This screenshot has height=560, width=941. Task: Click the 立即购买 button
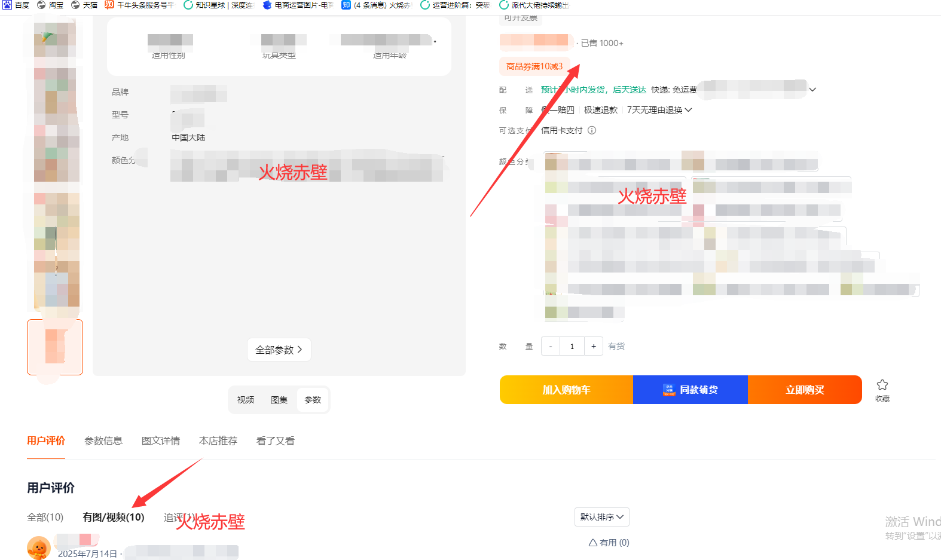pyautogui.click(x=805, y=390)
